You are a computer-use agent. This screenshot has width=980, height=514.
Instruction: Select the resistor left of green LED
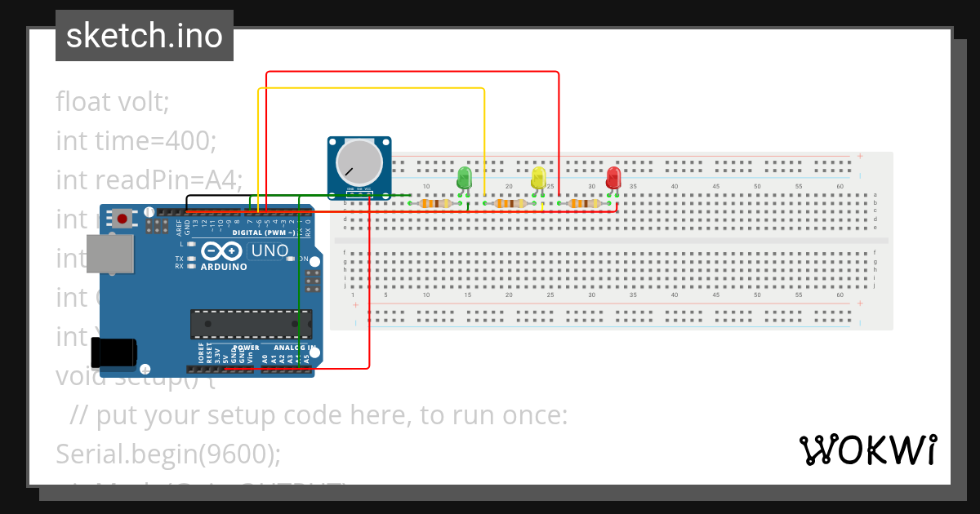coord(434,203)
